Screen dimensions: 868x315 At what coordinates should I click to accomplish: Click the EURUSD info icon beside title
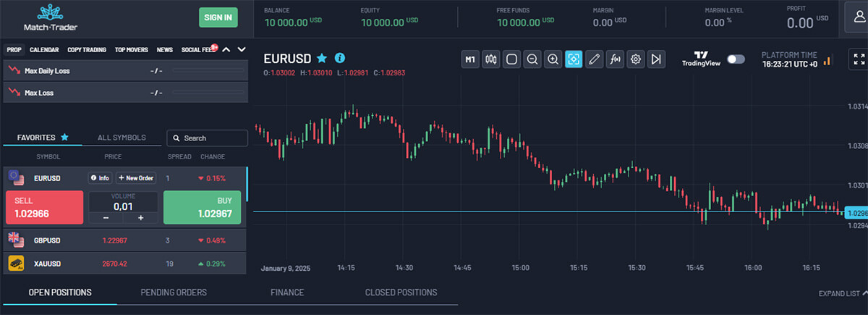[x=340, y=58]
